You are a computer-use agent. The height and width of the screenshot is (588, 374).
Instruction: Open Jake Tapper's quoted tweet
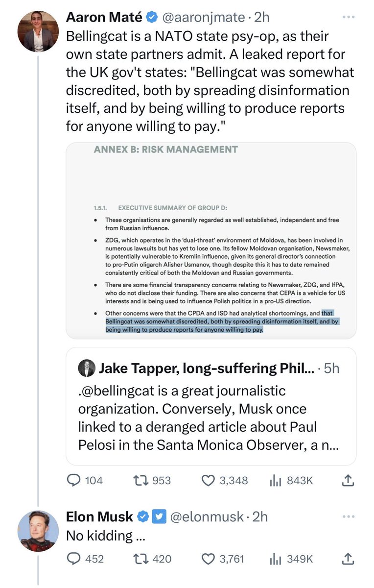tap(211, 406)
